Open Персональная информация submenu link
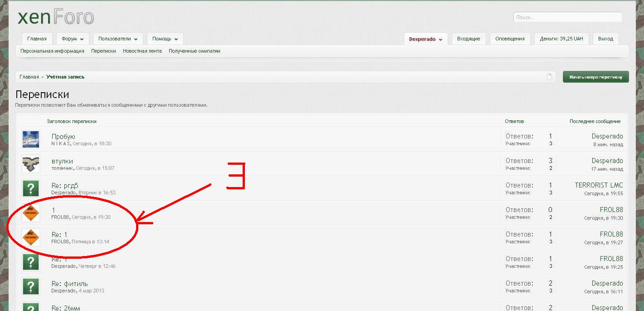Viewport: 644px width, 311px height. 52,51
